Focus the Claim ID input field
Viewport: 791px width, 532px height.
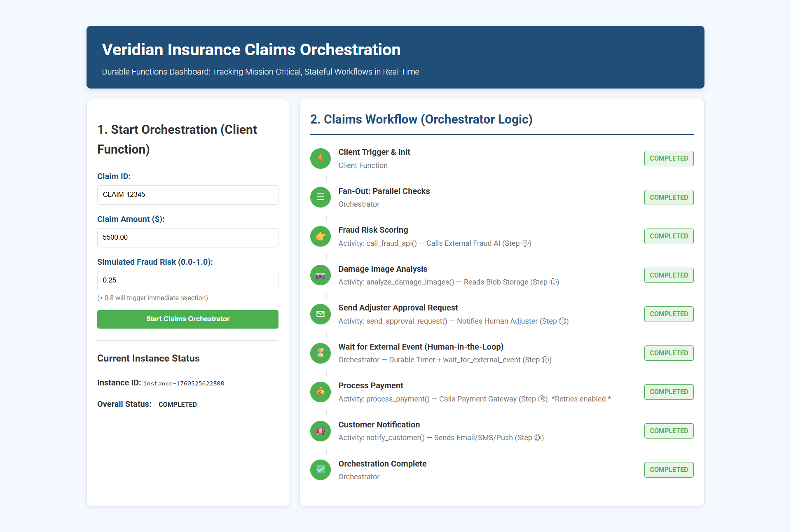pos(187,195)
